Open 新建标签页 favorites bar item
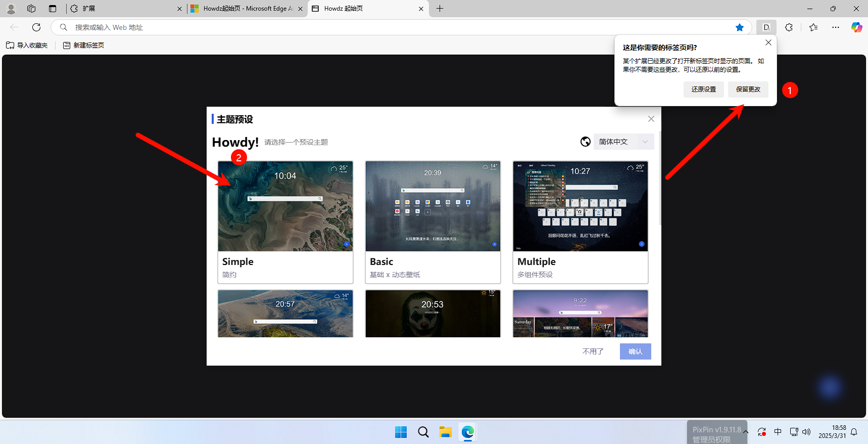This screenshot has height=444, width=868. (x=83, y=46)
